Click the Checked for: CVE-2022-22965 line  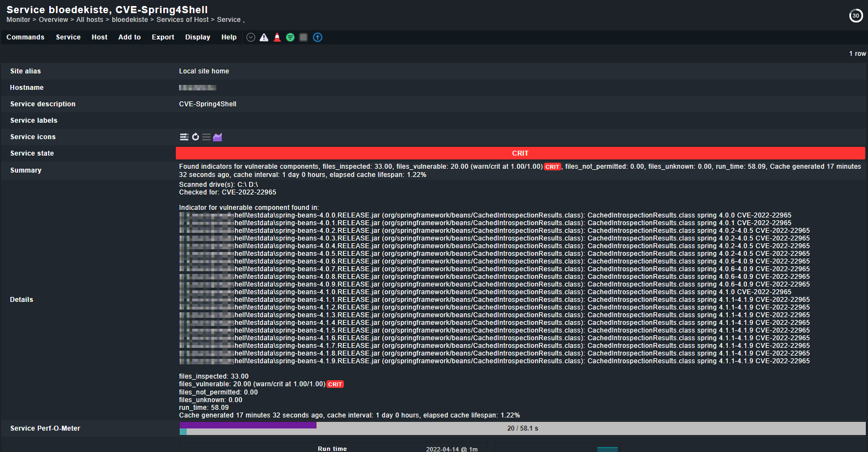(x=227, y=192)
